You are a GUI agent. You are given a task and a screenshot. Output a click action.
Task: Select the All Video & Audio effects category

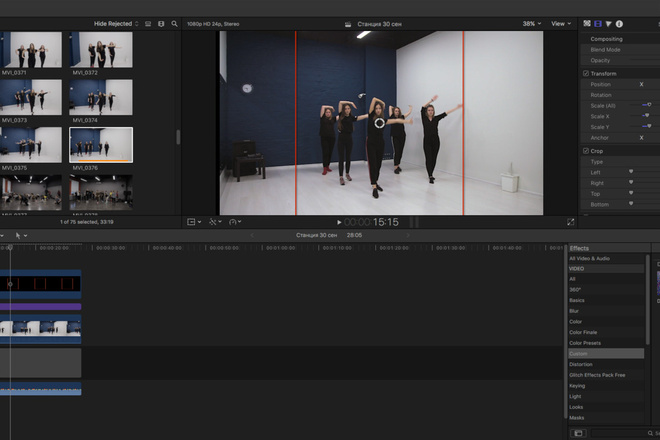[606, 259]
